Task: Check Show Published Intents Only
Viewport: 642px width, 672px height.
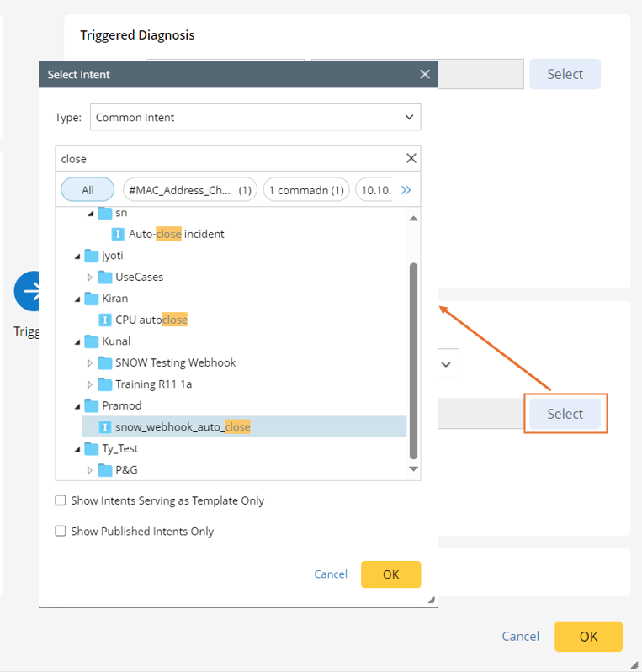Action: [61, 531]
